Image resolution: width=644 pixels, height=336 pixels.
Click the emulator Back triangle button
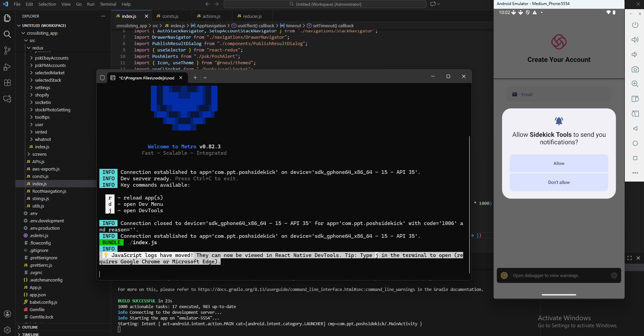[635, 128]
